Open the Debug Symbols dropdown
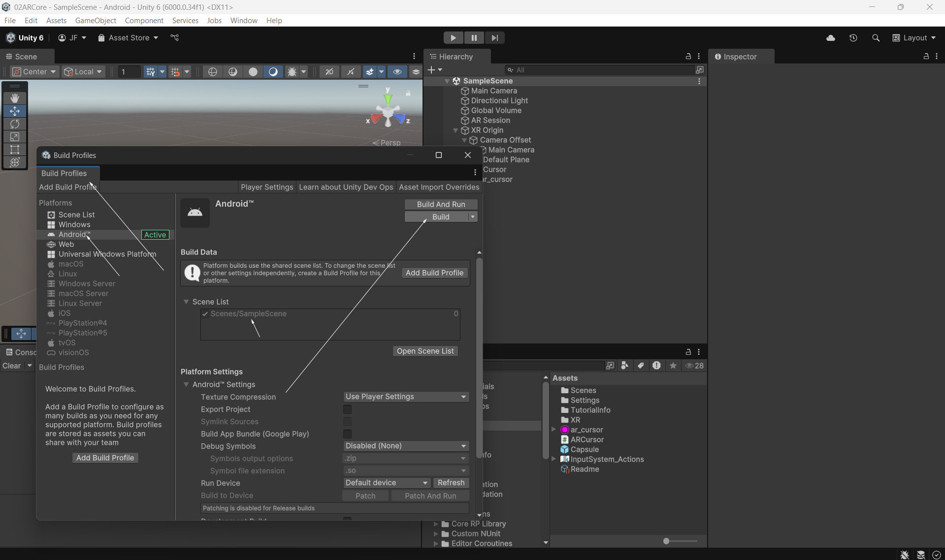Viewport: 945px width, 560px height. (406, 446)
